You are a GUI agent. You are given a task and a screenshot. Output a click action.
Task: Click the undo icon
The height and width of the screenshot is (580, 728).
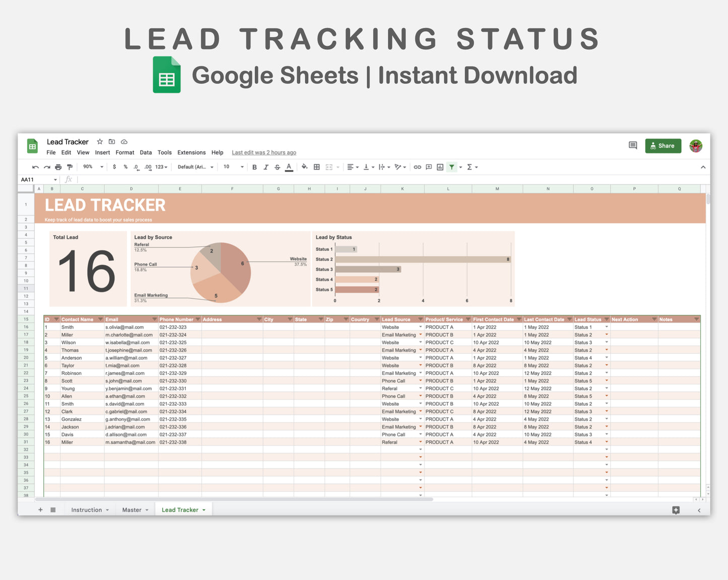(35, 167)
